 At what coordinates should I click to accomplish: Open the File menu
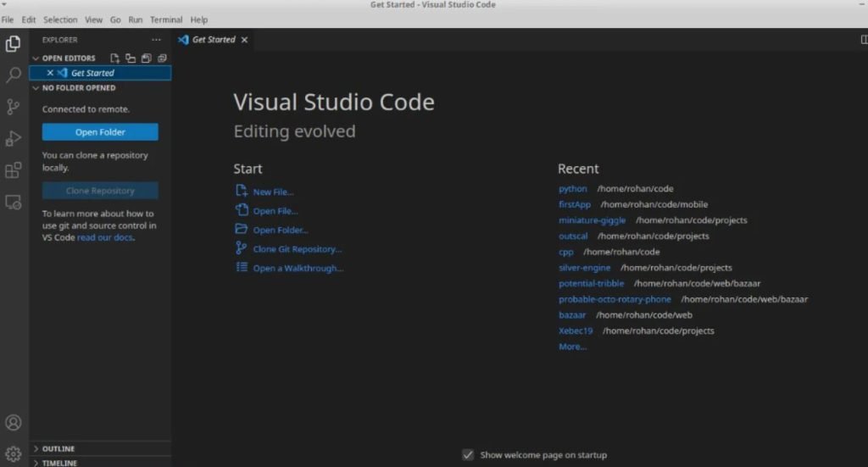coord(8,19)
